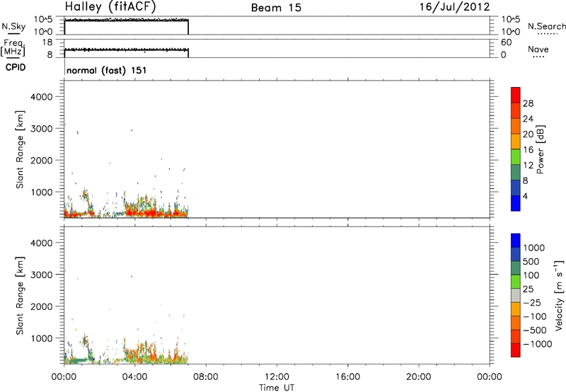The image size is (566, 392).
Task: Click the date '16/Jul/2012'
Action: [454, 7]
